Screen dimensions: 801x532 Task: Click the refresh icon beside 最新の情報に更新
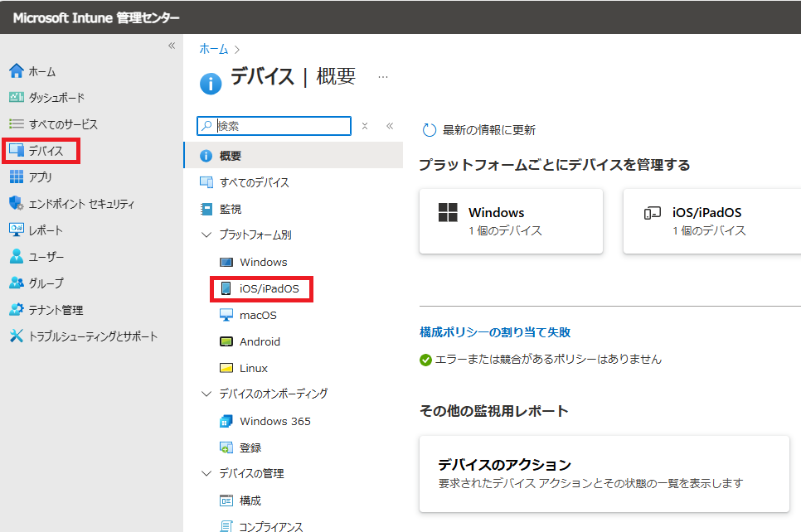point(430,130)
